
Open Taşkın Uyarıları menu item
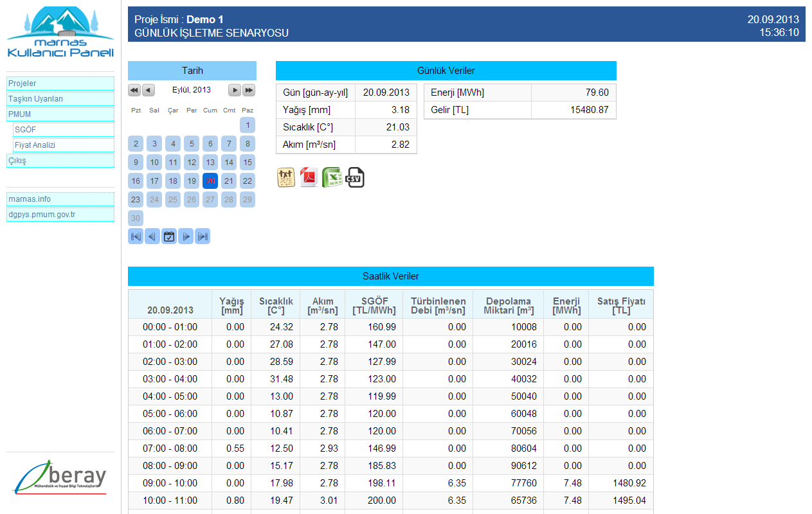[x=60, y=99]
